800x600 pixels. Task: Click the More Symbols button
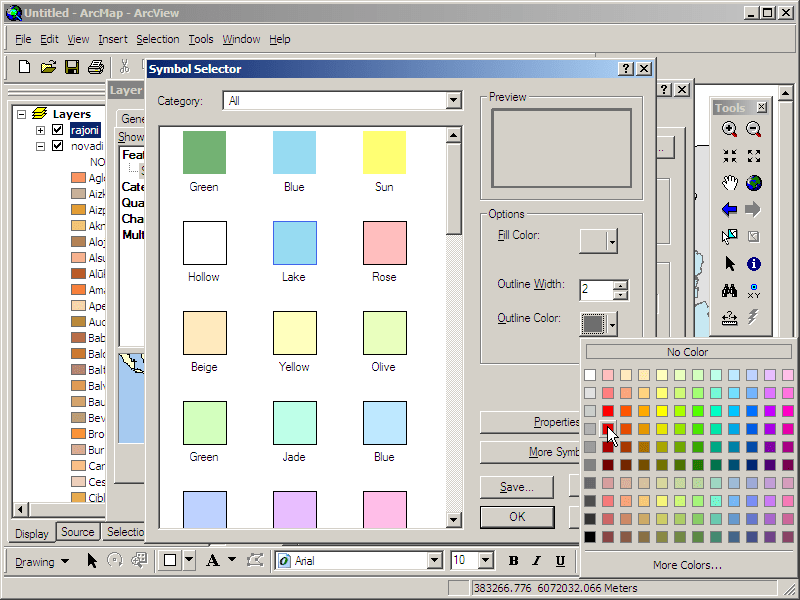coord(530,452)
